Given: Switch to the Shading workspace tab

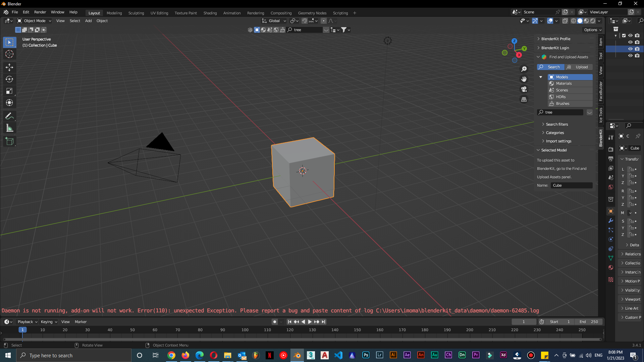Looking at the screenshot, I should (x=210, y=13).
